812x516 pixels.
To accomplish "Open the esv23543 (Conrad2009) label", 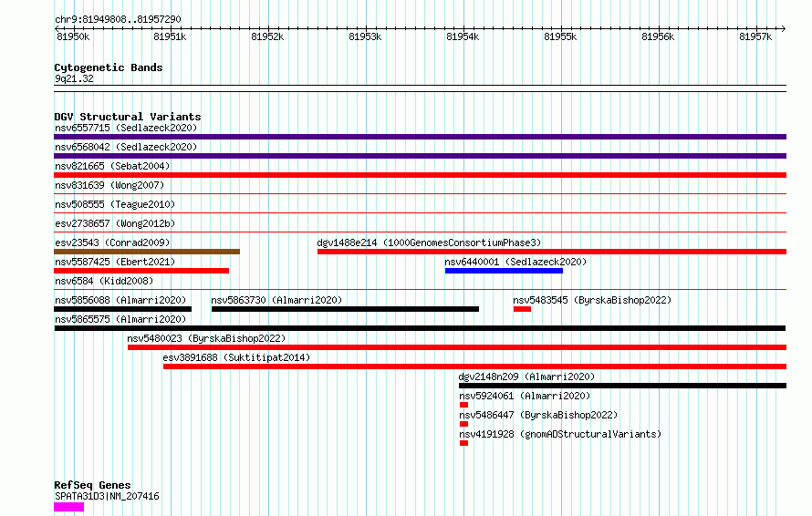I will click(x=112, y=243).
